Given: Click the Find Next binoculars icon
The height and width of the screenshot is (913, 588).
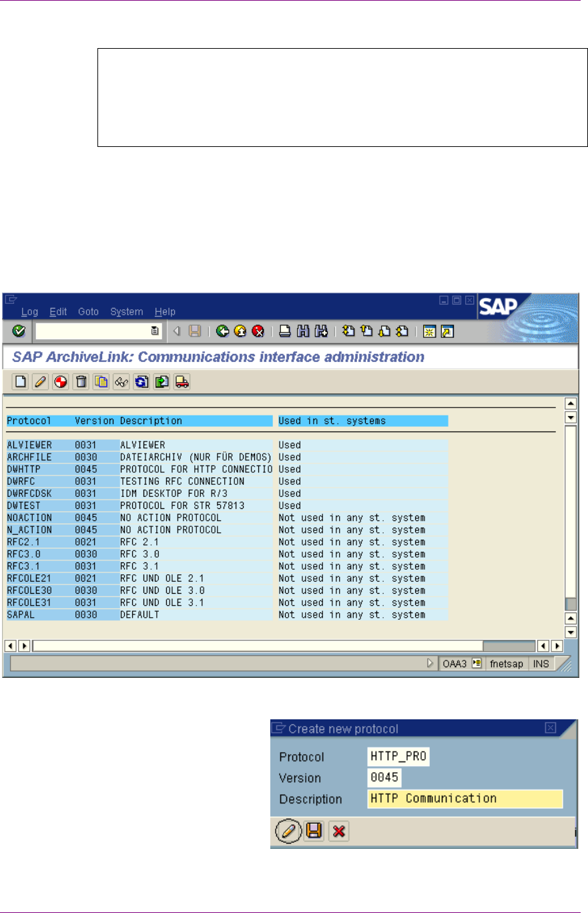Looking at the screenshot, I should [321, 330].
